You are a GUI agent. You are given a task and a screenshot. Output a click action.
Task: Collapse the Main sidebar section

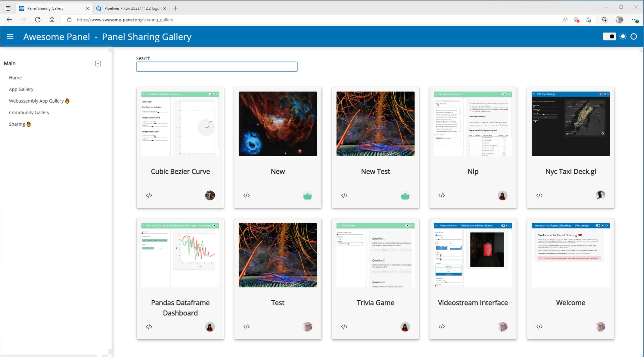point(98,63)
